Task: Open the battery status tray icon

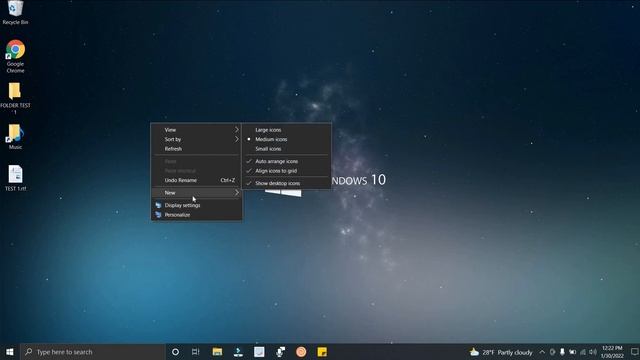Action: [572, 352]
